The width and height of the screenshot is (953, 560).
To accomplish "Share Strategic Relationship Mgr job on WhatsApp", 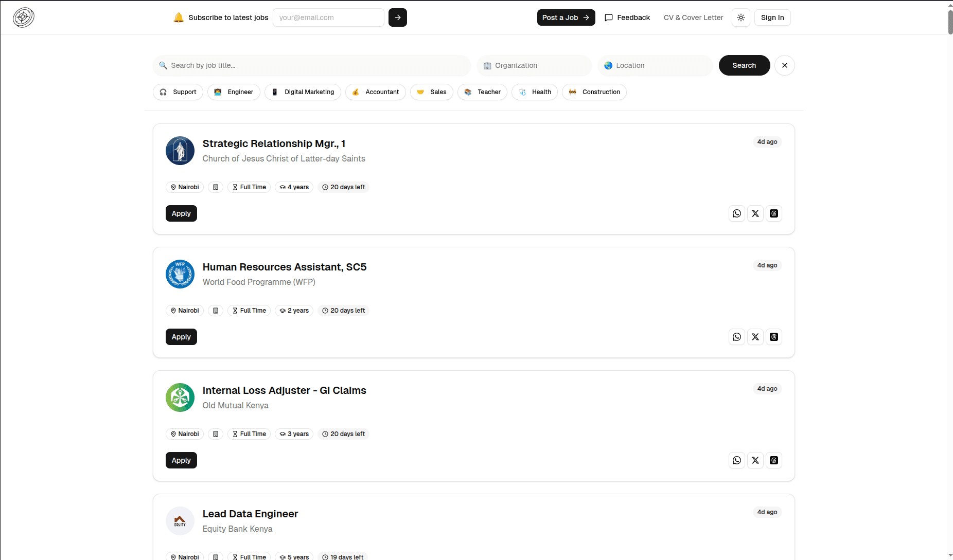I will point(737,213).
